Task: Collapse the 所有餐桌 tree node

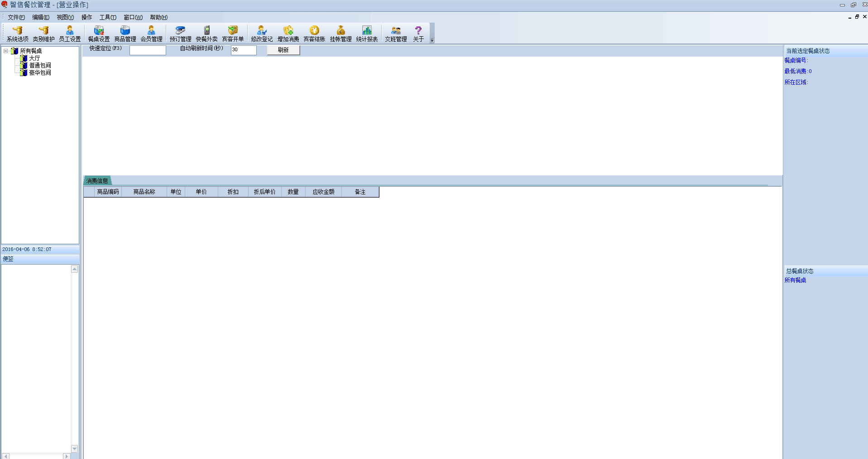Action: [x=6, y=51]
